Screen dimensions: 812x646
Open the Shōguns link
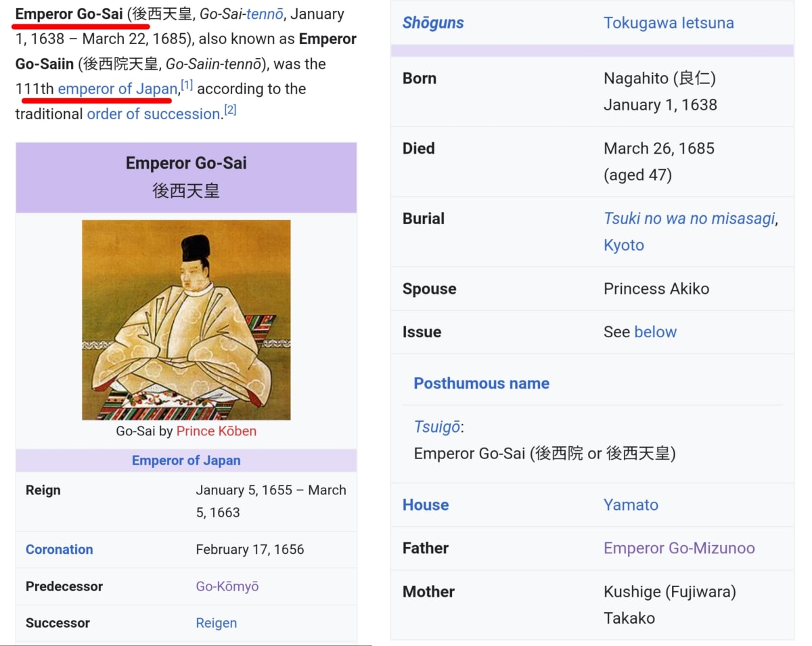(x=433, y=22)
